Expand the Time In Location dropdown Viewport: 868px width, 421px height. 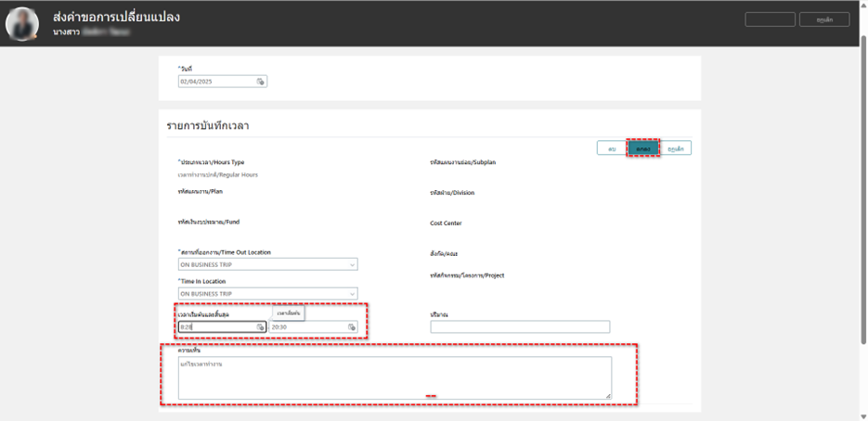(352, 294)
